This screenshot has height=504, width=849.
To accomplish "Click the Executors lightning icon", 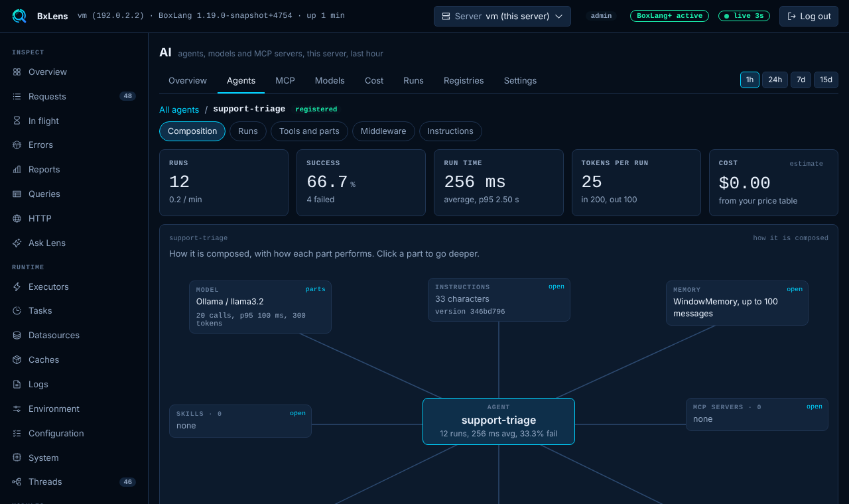I will [x=17, y=286].
